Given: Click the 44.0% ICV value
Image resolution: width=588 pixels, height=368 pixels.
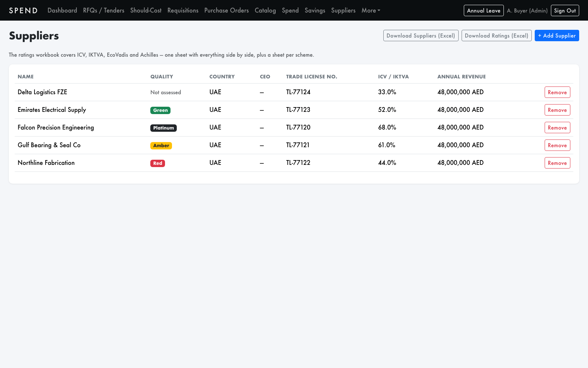Looking at the screenshot, I should coord(387,163).
